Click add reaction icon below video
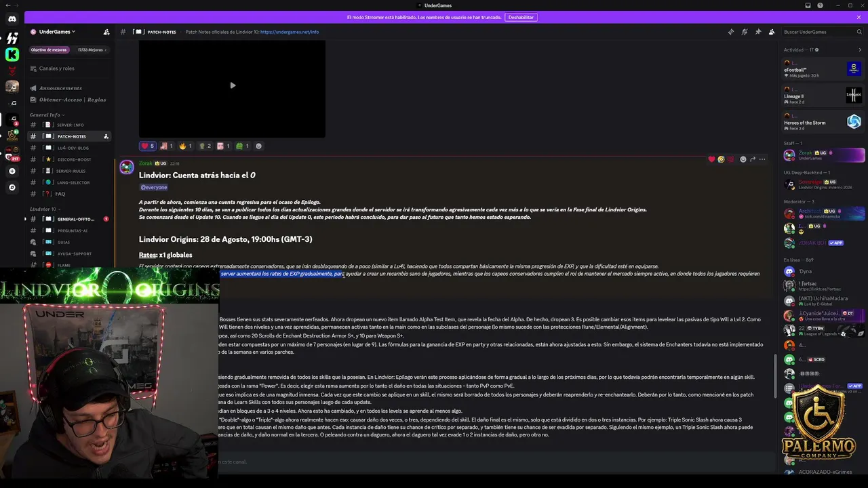 pyautogui.click(x=258, y=146)
